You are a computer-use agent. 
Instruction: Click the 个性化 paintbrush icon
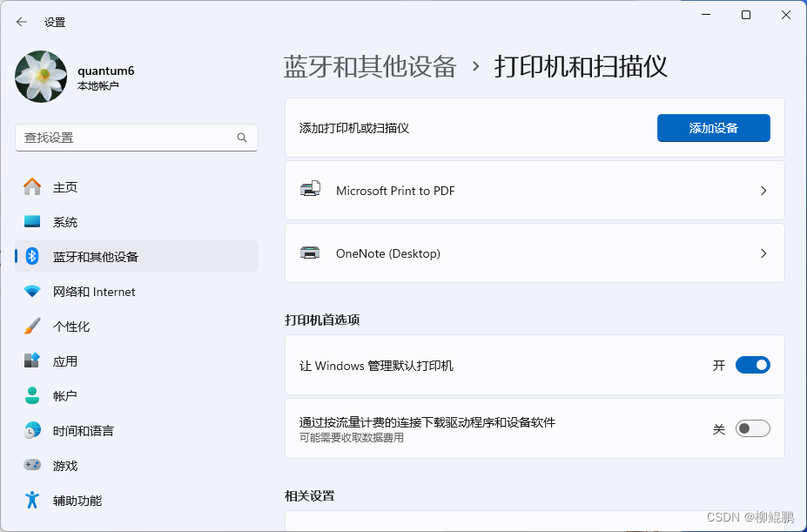(32, 326)
